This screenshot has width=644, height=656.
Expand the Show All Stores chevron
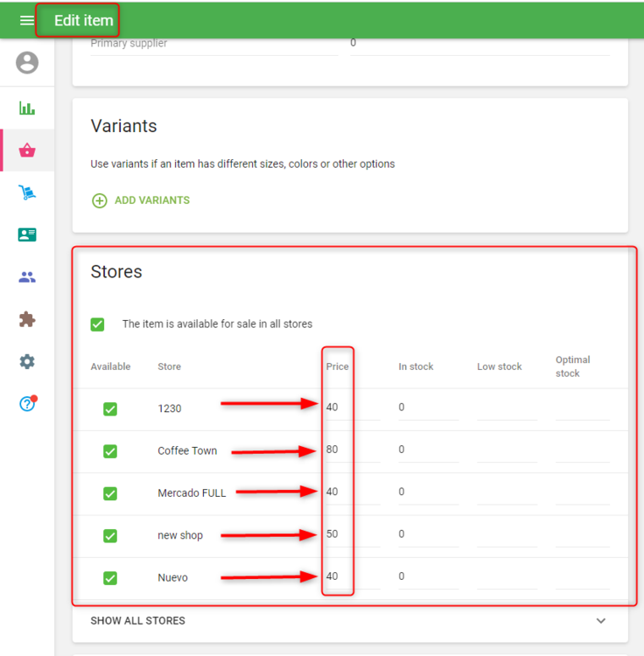601,621
